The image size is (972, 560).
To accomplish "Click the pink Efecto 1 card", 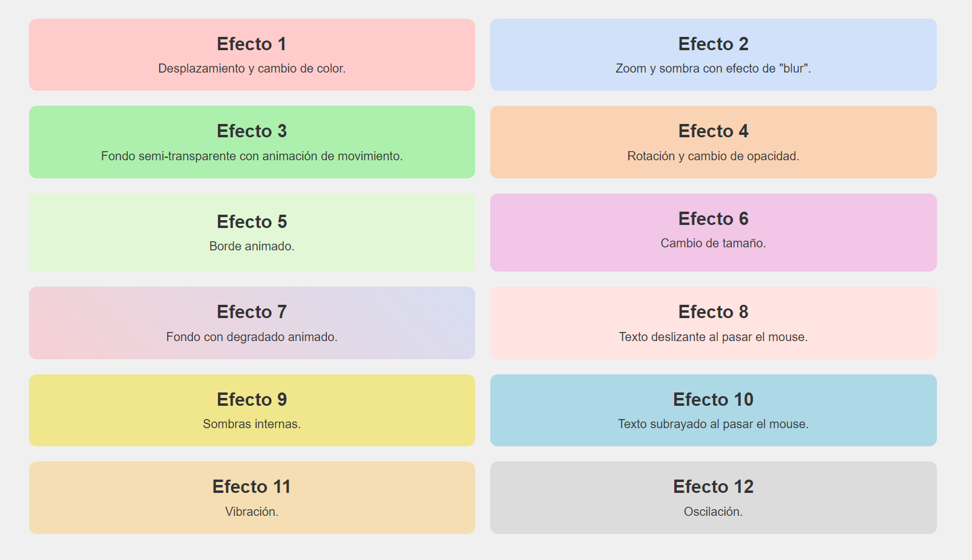I will pyautogui.click(x=252, y=54).
